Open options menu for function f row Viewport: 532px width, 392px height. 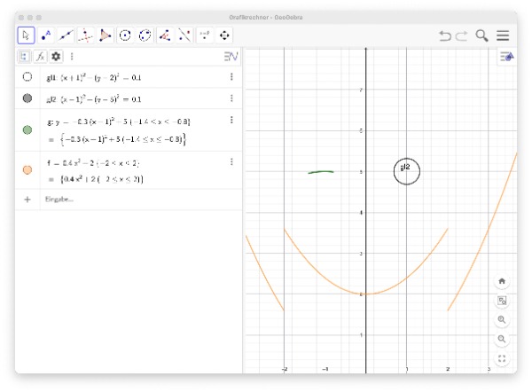pyautogui.click(x=231, y=162)
